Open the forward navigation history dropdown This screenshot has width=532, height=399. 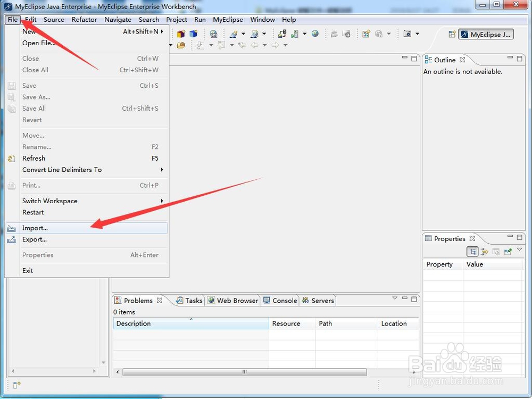[285, 45]
